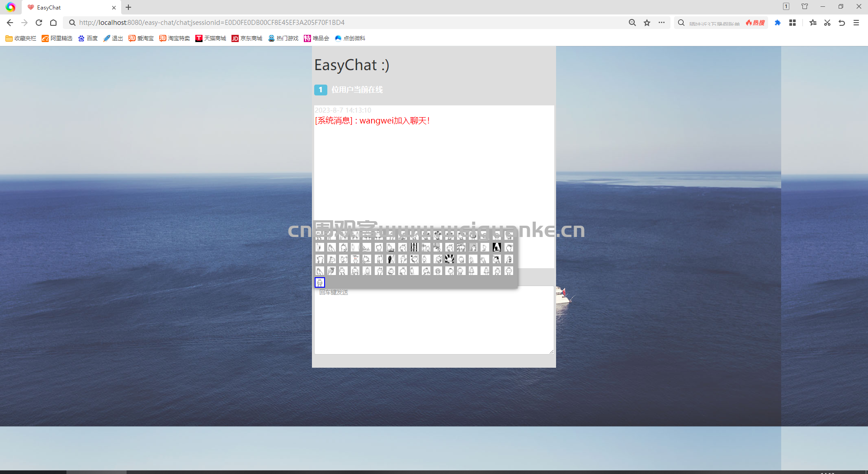Screen dimensions: 868x474
Task: Open the four-square apps grid icon
Action: coord(793,23)
